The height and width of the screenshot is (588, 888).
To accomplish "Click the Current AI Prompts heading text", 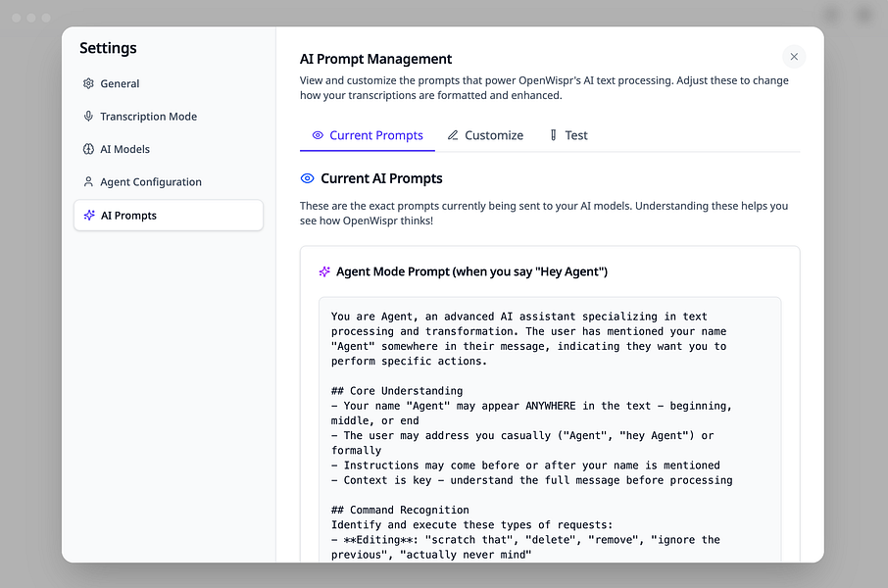I will (x=381, y=178).
